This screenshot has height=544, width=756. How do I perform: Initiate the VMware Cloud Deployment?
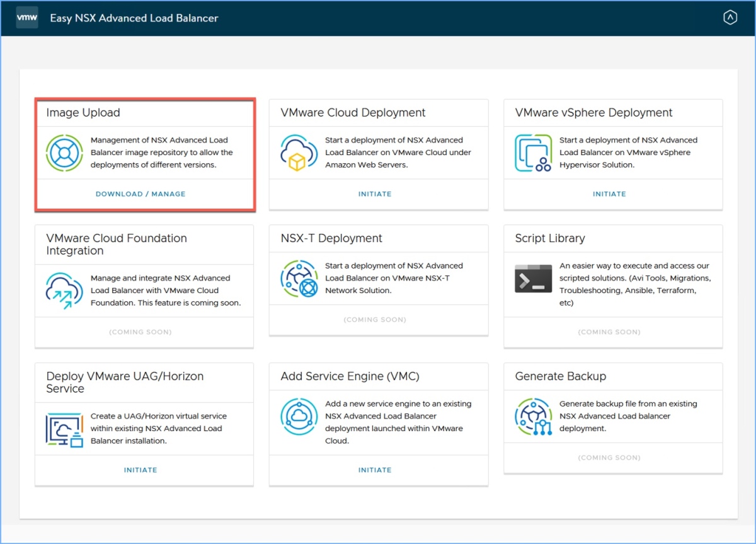tap(375, 194)
